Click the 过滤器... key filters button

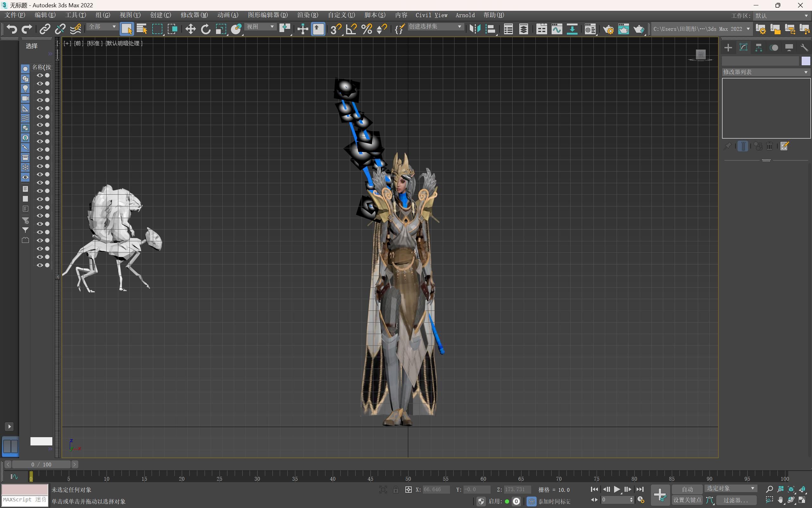click(x=736, y=500)
